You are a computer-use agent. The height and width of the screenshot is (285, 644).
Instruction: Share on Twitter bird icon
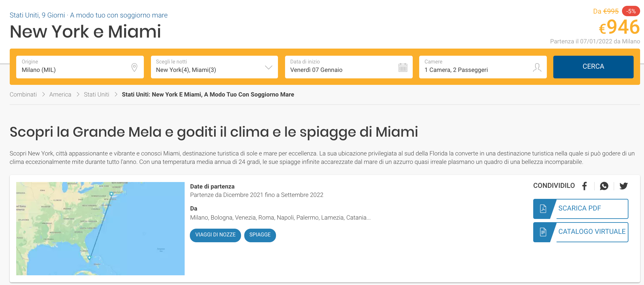click(x=624, y=186)
